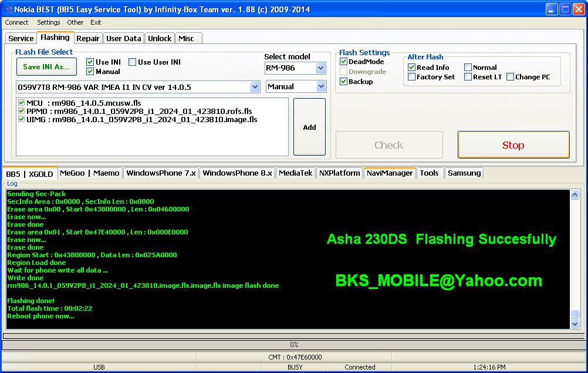Toggle the Backup checkbox

343,82
